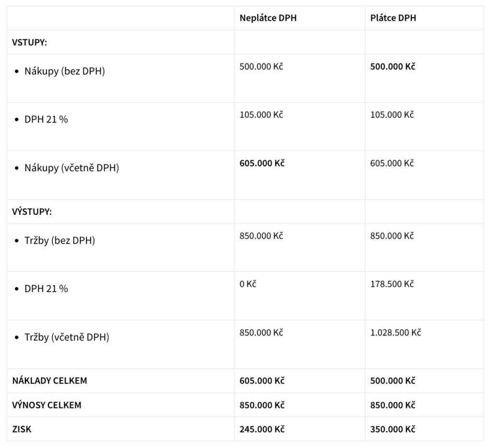
Task: Click the Tržby (bez DPH) label
Action: (60, 241)
